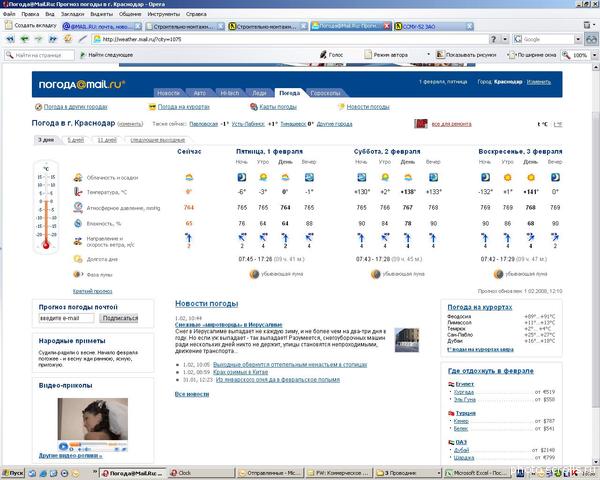Click the Jerusalem snow news thumbnail
Viewport: 600px width, 480px height.
pos(407,340)
